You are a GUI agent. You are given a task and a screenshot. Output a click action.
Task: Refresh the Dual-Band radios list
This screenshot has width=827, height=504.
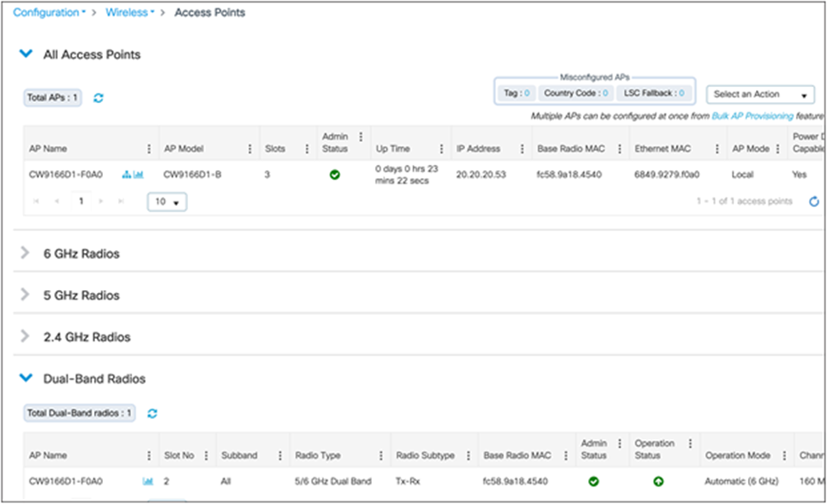point(152,413)
